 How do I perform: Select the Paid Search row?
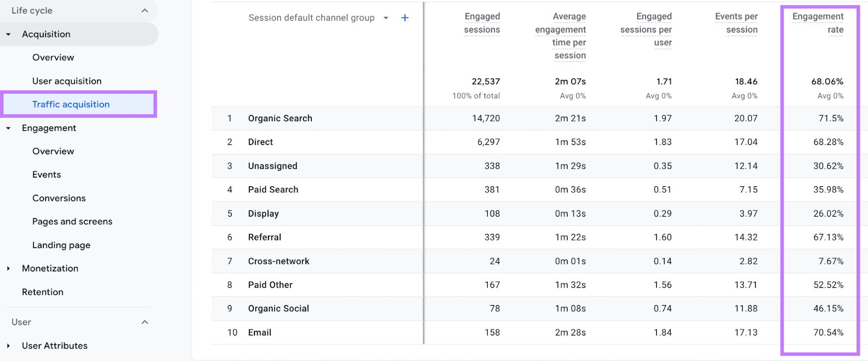273,189
